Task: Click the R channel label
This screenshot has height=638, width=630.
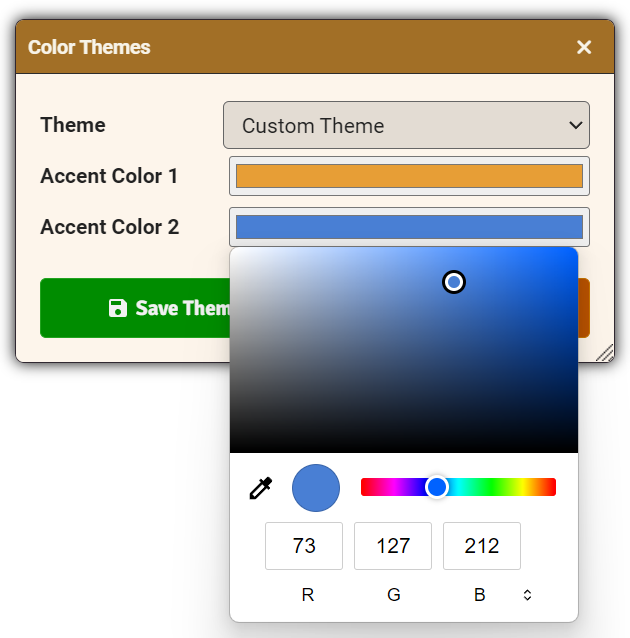Action: 308,595
